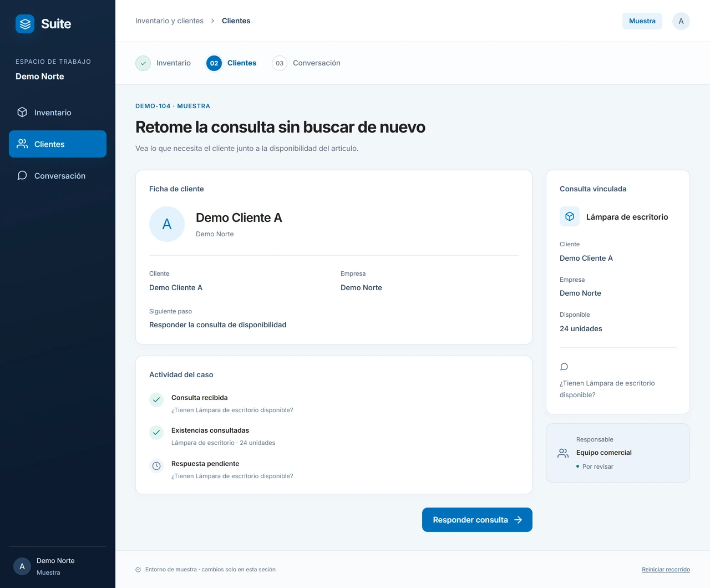Go to the Inventario step tab
This screenshot has height=588, width=710.
point(163,63)
